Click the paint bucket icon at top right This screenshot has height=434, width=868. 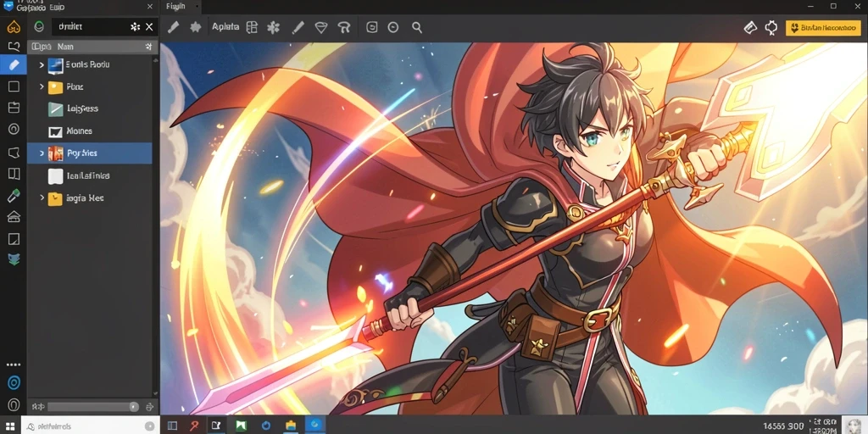[x=750, y=27]
